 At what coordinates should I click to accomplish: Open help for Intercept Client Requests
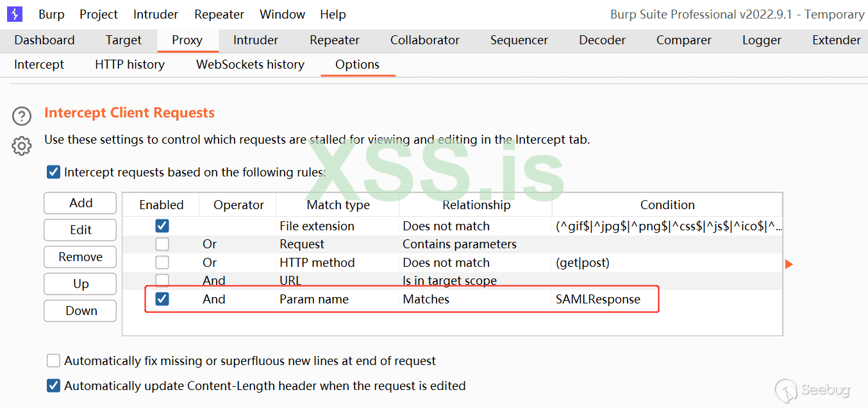pos(22,116)
